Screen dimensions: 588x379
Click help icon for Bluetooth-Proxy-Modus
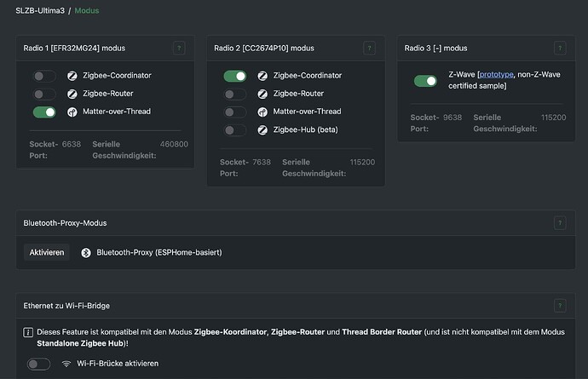[x=560, y=223]
